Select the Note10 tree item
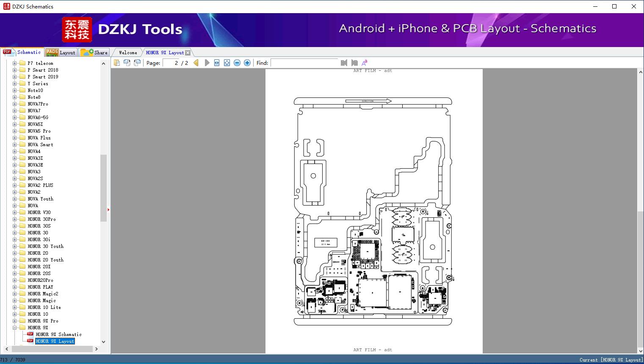Screen dimensions: 644x364 click(x=35, y=90)
